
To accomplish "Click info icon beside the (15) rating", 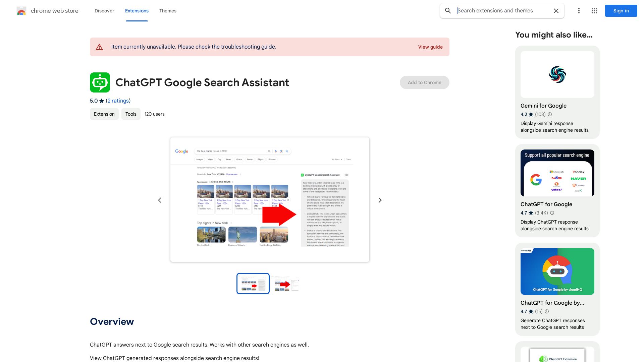I will click(547, 311).
